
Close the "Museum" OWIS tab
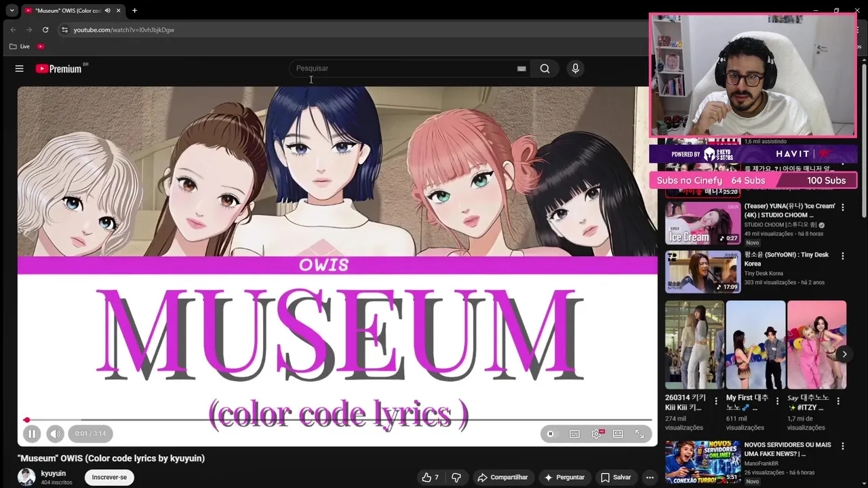click(x=118, y=11)
